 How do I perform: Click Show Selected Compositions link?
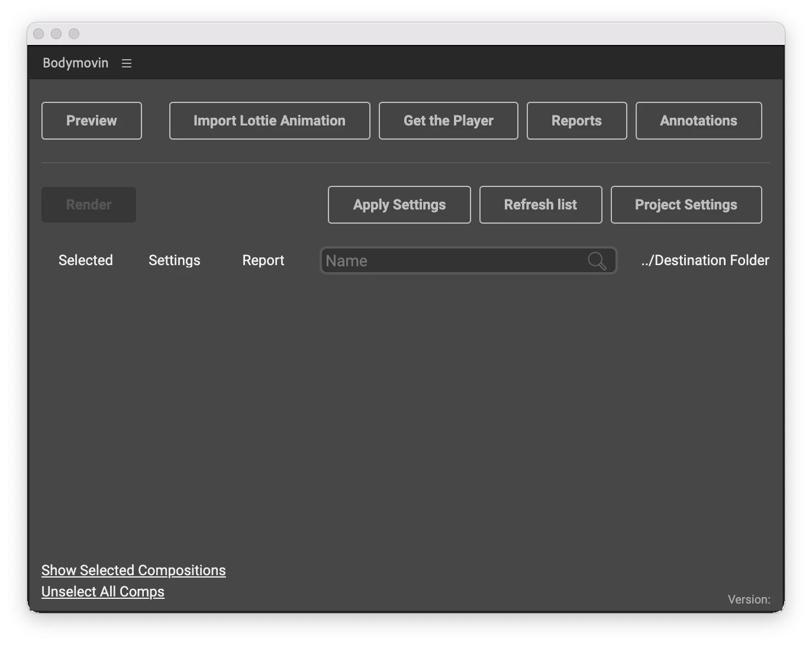134,570
